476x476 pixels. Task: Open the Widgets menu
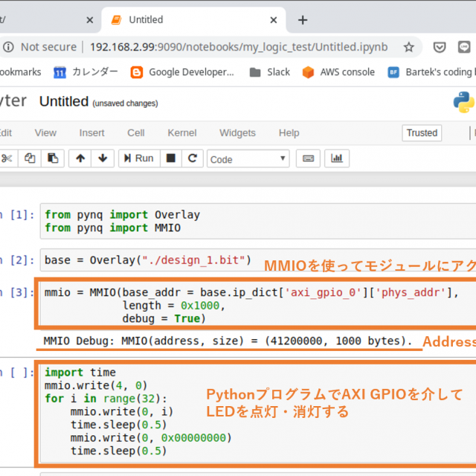(x=237, y=133)
